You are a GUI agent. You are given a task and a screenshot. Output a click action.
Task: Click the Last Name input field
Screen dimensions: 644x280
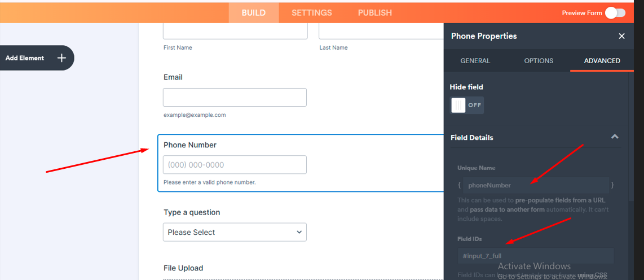(381, 31)
